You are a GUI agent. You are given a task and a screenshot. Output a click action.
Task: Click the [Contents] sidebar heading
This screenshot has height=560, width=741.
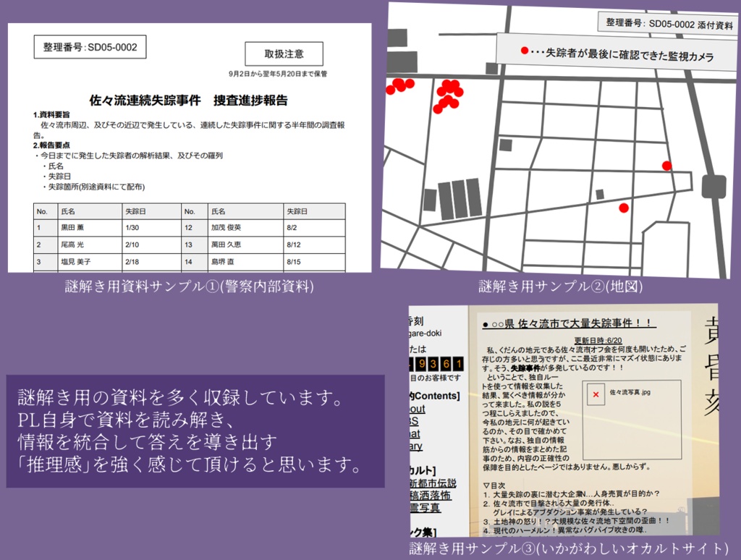coord(435,396)
